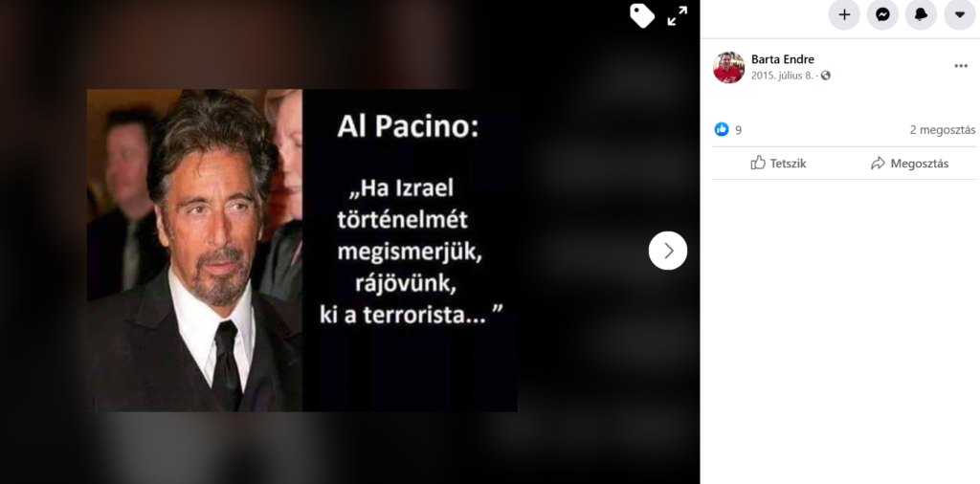
Task: Expand the account dropdown arrow
Action: [x=959, y=15]
